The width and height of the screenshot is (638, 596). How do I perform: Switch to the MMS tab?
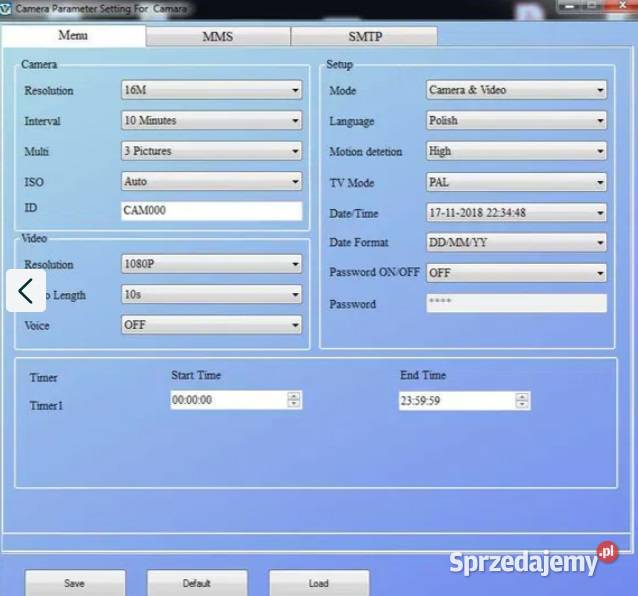[x=217, y=37]
